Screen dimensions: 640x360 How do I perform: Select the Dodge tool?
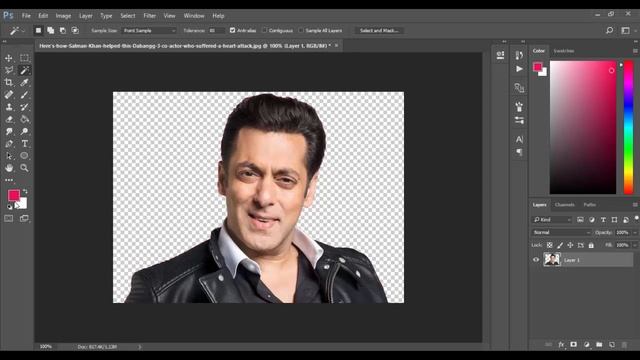pyautogui.click(x=24, y=131)
